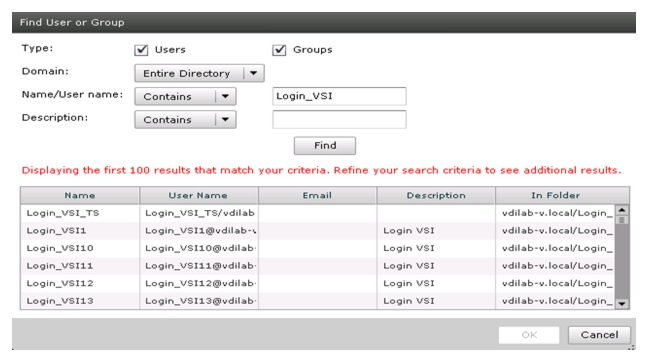
Task: Focus the empty Description text field
Action: 339,120
